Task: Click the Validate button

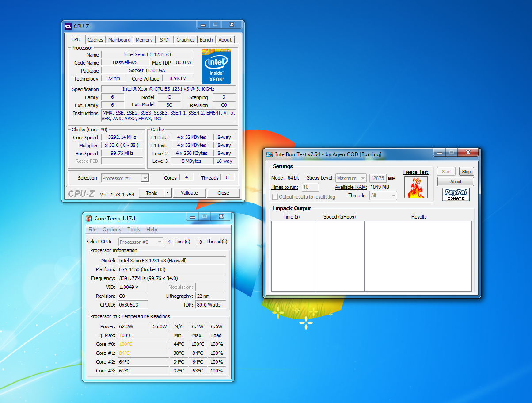Action: coord(189,193)
